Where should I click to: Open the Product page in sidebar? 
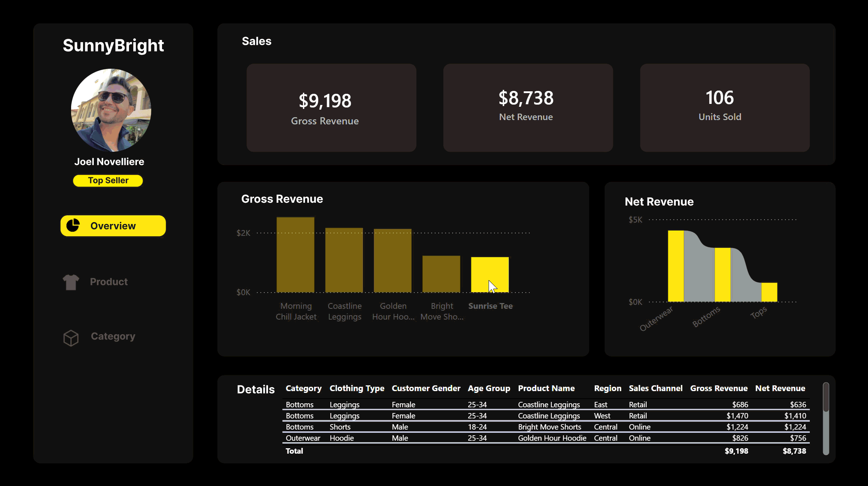coord(108,282)
